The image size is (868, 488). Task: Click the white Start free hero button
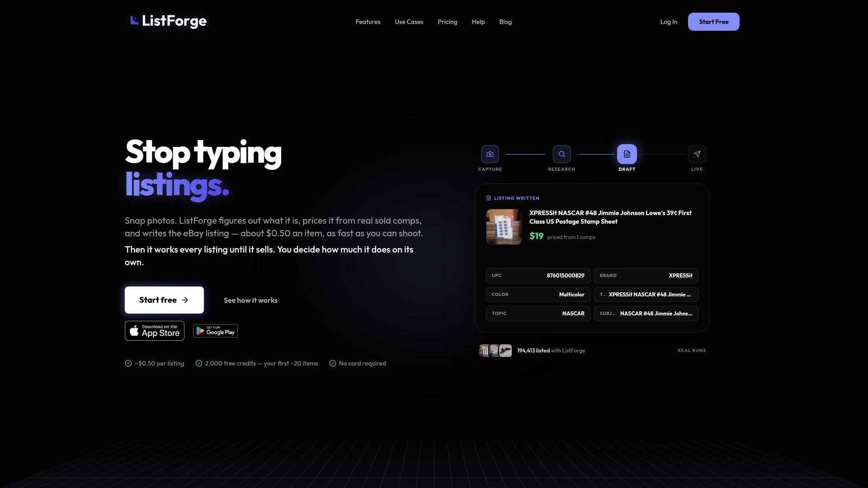(x=164, y=300)
